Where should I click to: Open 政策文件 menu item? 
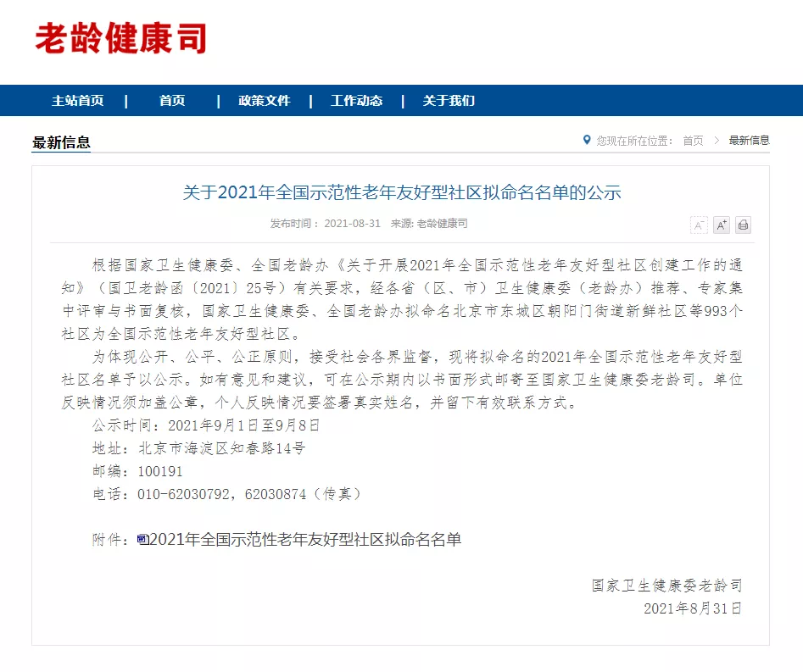pos(265,100)
